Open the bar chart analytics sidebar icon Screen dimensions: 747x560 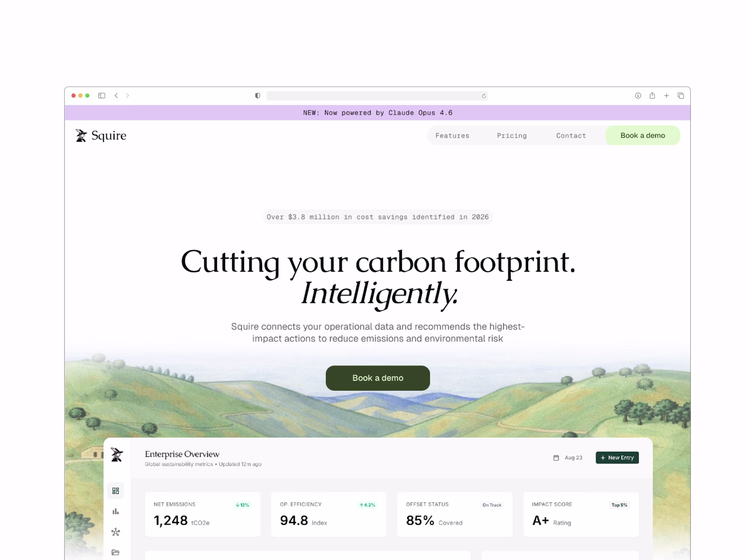click(x=116, y=511)
